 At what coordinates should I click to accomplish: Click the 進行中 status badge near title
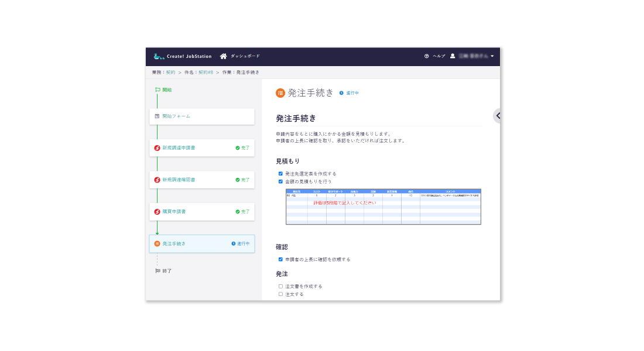click(x=349, y=93)
